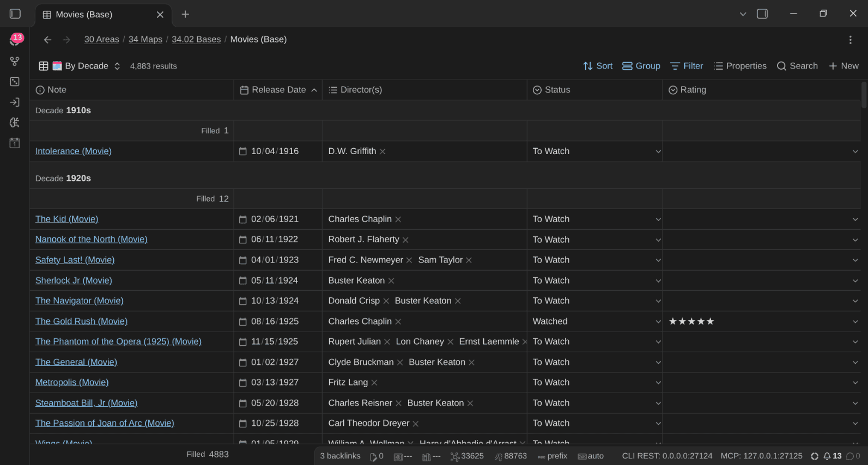Click the Status column header
This screenshot has height=465, width=868.
[x=594, y=90]
